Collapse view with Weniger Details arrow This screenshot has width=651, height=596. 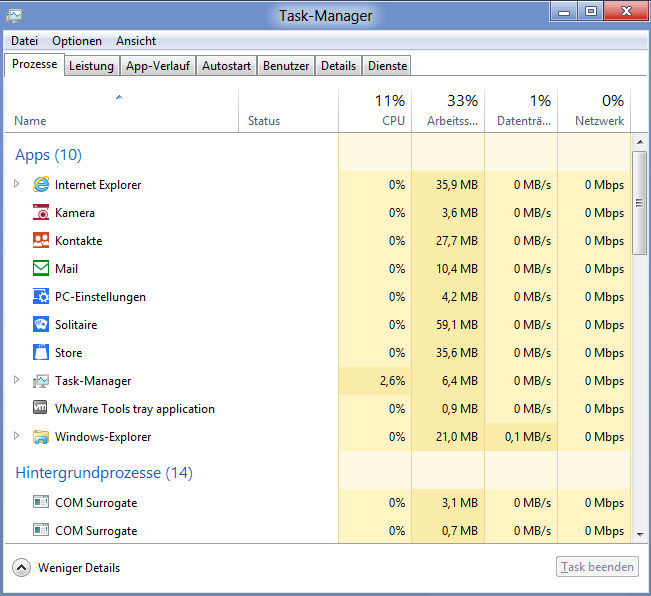(x=21, y=567)
